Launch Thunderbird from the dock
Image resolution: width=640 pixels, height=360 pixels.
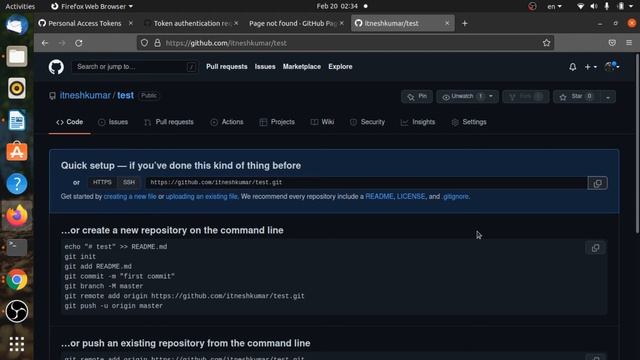pyautogui.click(x=17, y=24)
